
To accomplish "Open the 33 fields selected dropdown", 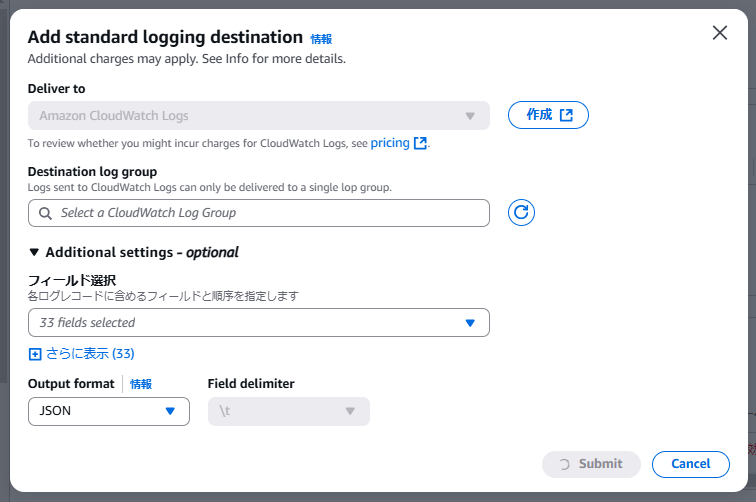I will (x=258, y=323).
